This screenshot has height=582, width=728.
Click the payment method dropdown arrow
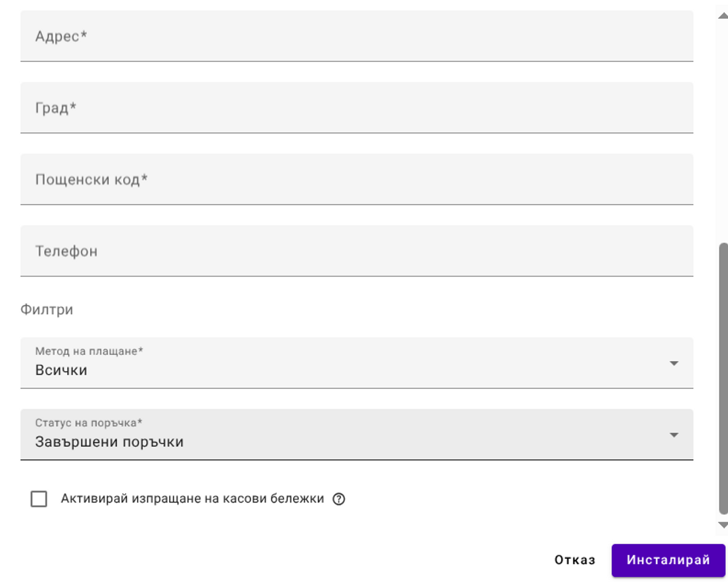click(673, 364)
